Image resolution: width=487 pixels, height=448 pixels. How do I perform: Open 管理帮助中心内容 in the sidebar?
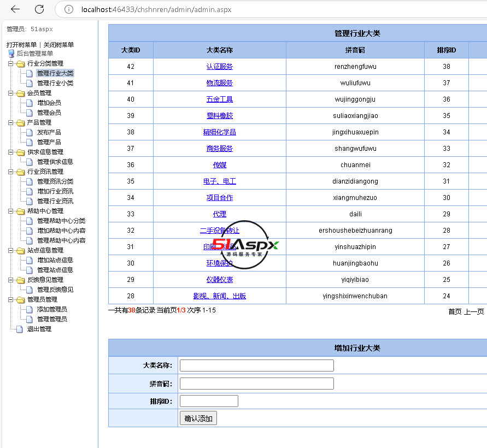(61, 240)
